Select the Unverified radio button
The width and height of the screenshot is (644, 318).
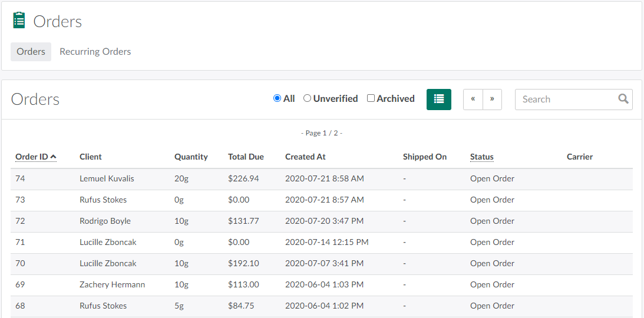point(307,98)
